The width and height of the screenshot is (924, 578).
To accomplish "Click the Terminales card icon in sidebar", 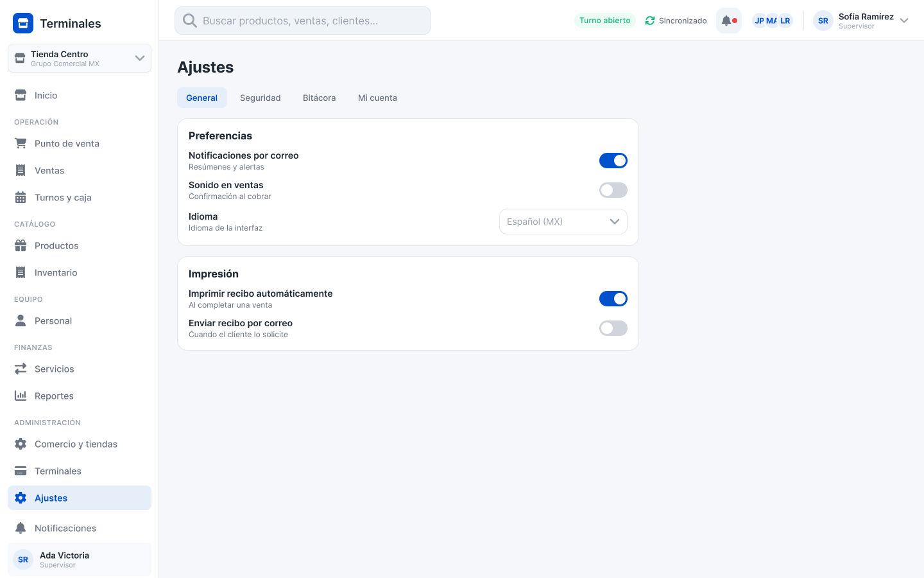I will [21, 471].
